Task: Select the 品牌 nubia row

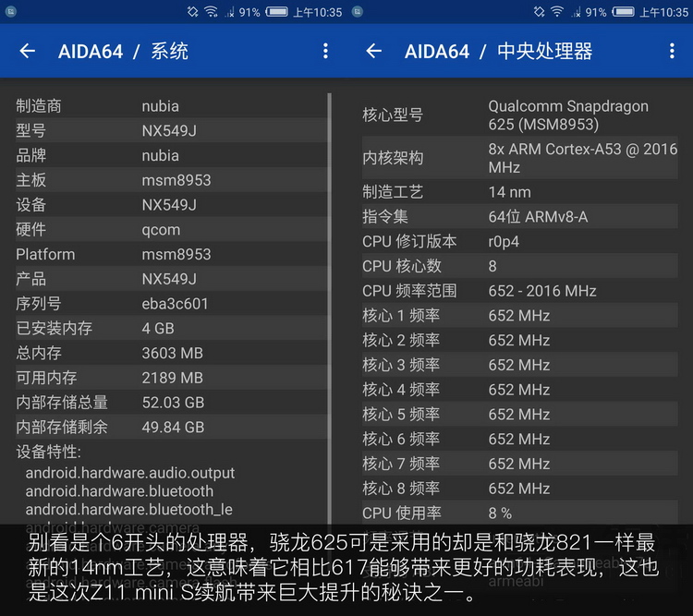Action: coord(172,155)
